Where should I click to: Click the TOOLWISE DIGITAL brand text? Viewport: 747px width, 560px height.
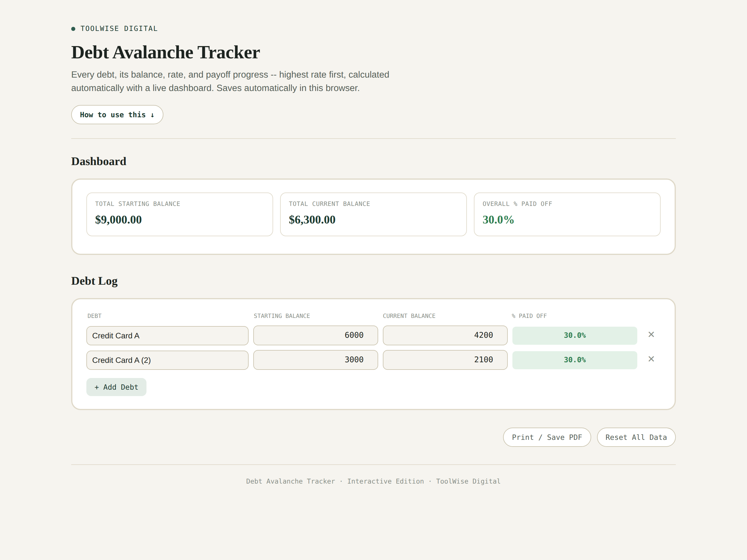click(119, 29)
